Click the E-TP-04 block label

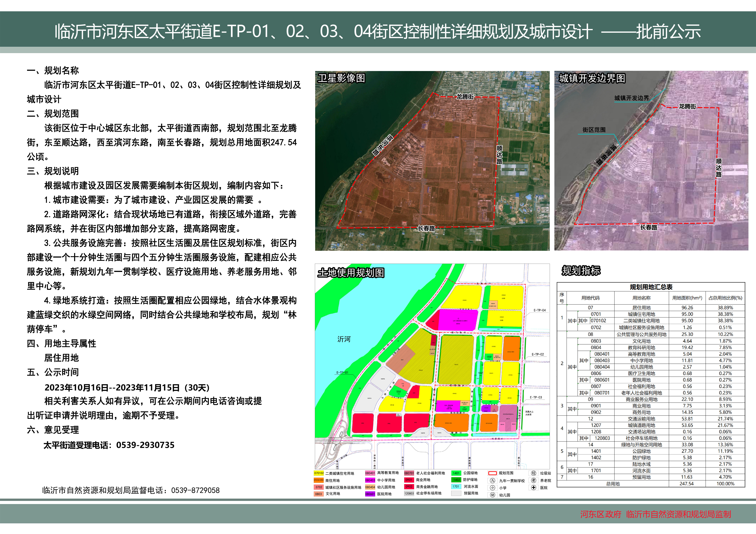[540, 310]
